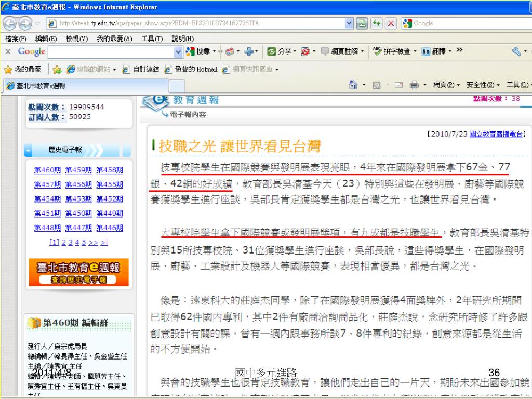This screenshot has width=532, height=399.
Task: Open the 免費的 Hotmail favorites link
Action: coord(191,69)
